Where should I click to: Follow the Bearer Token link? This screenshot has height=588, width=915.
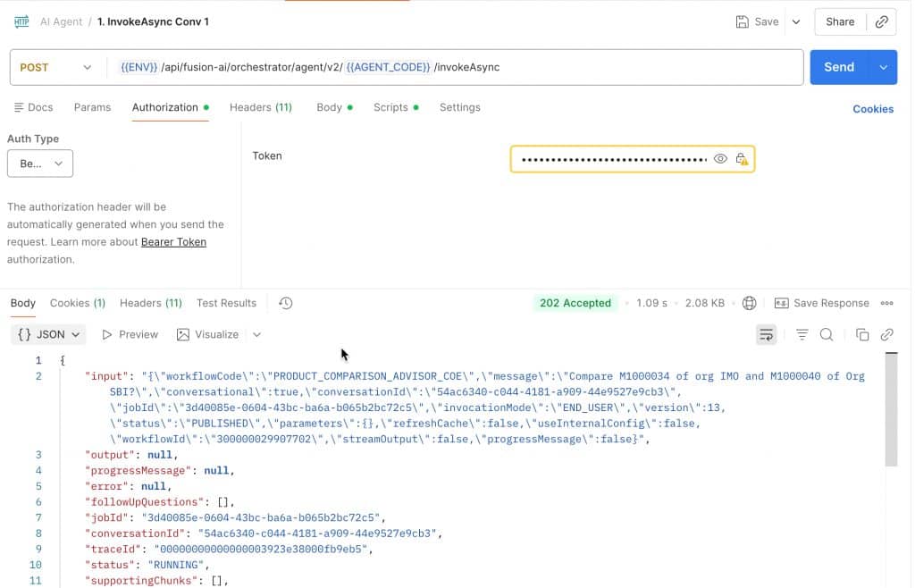173,242
